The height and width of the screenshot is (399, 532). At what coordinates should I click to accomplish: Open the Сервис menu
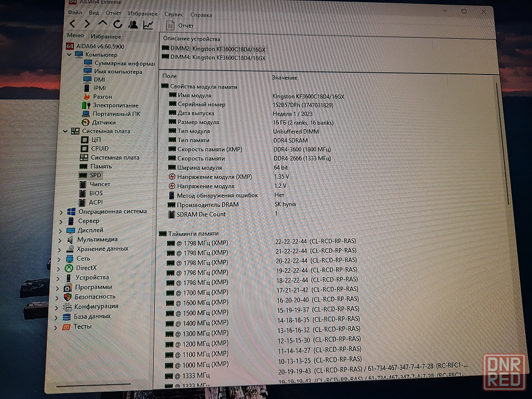click(x=174, y=14)
